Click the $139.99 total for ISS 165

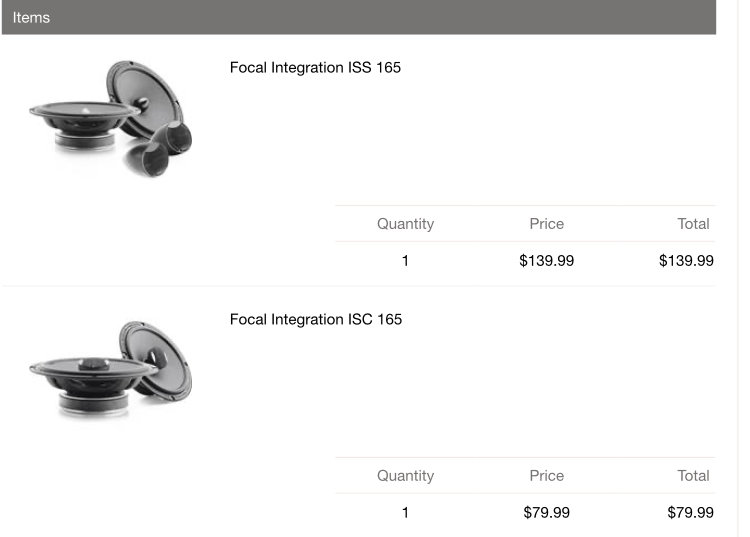(686, 261)
